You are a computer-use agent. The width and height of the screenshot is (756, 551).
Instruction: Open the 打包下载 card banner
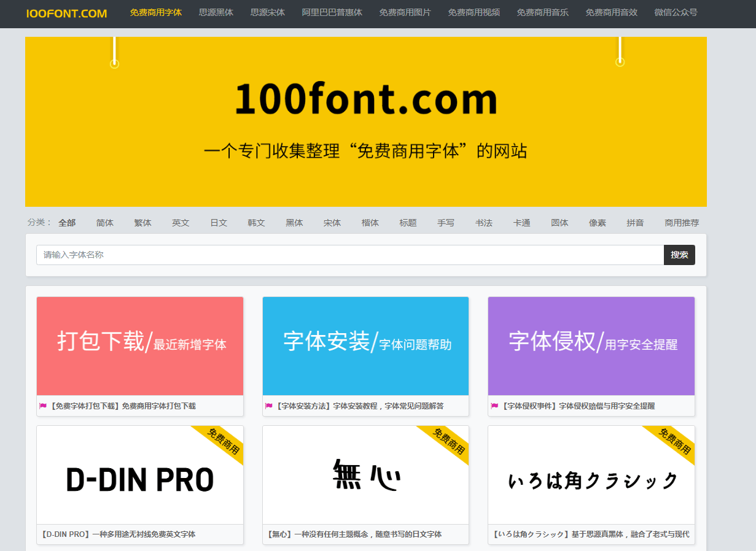point(140,345)
